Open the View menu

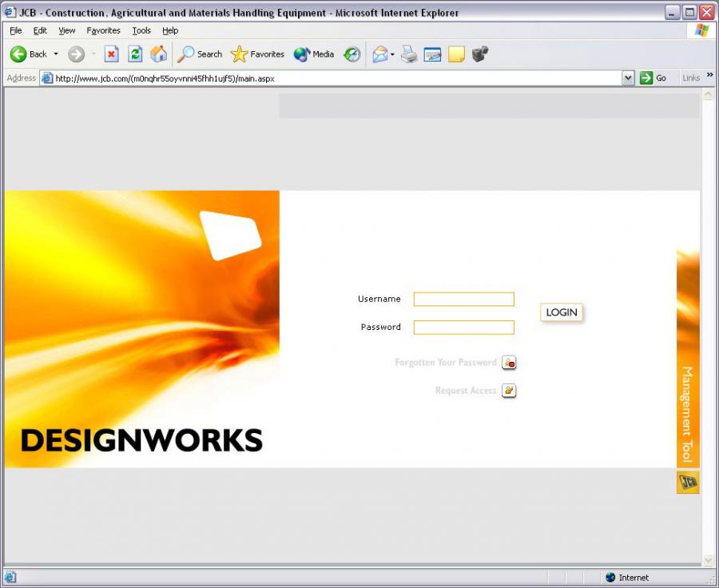tap(66, 30)
